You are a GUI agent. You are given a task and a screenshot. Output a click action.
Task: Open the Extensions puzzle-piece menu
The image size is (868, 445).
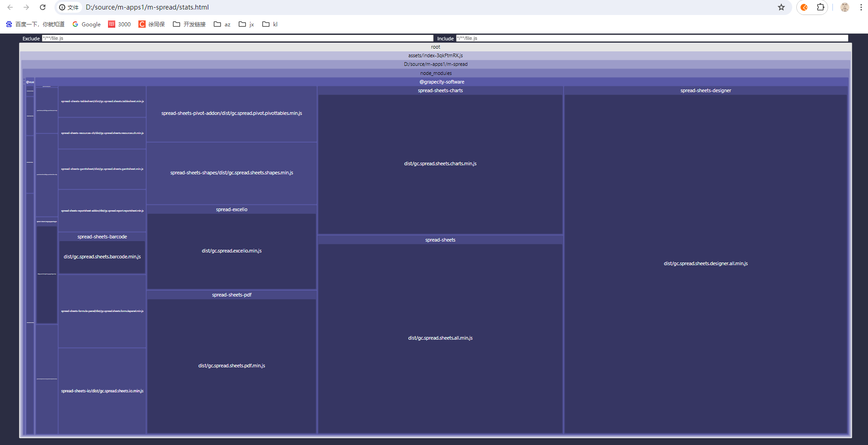(820, 7)
